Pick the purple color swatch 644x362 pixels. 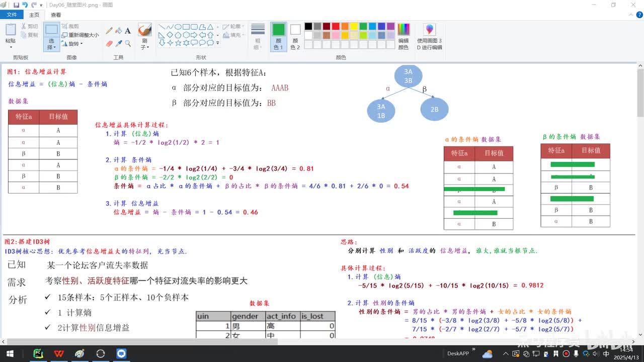tap(390, 26)
